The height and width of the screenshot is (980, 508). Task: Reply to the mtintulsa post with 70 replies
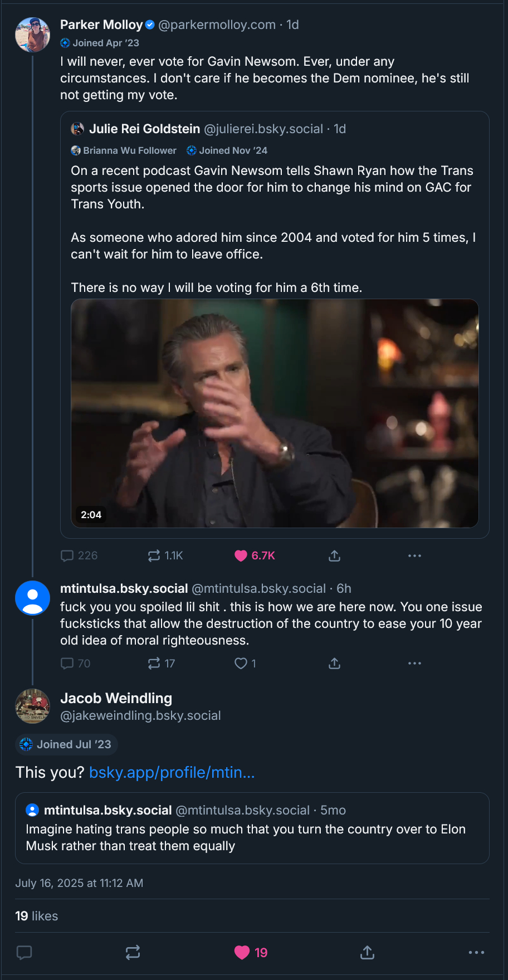coord(67,663)
